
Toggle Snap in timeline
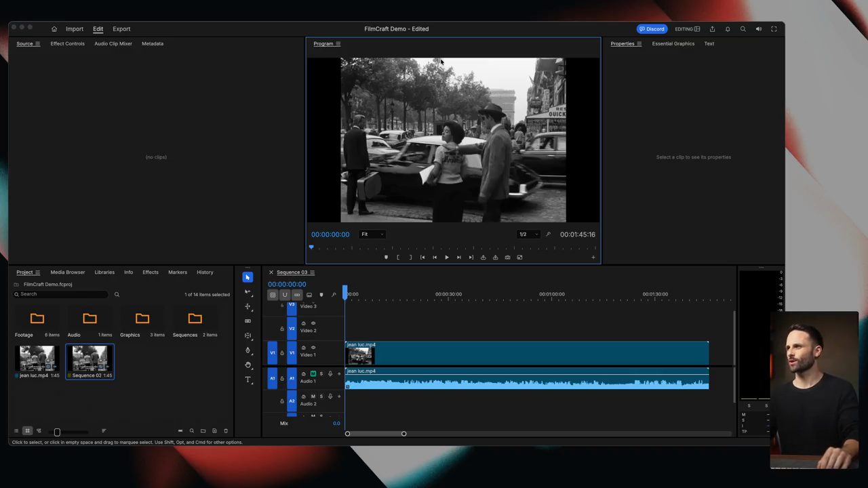(285, 295)
